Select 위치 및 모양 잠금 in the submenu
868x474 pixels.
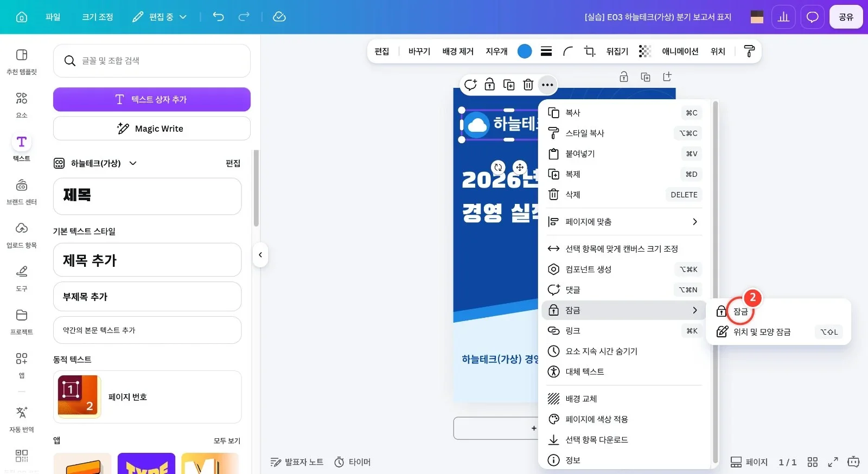(778, 332)
